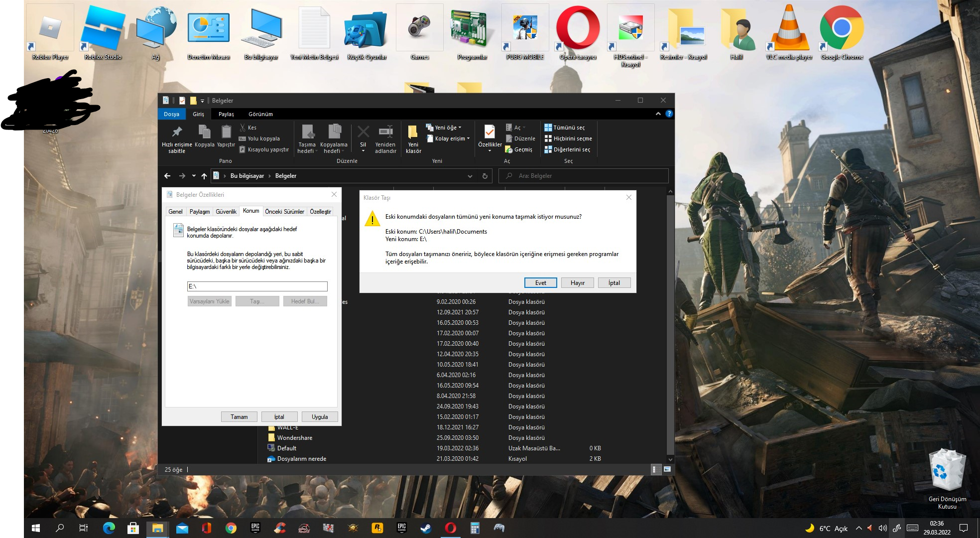Click Yolu kopyala in the ribbon

259,138
